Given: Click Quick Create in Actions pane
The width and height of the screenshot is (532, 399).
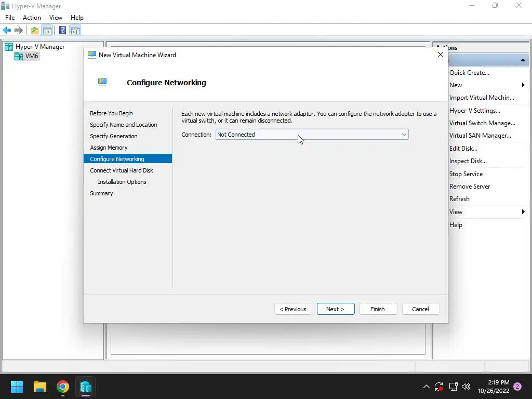Looking at the screenshot, I should (469, 73).
